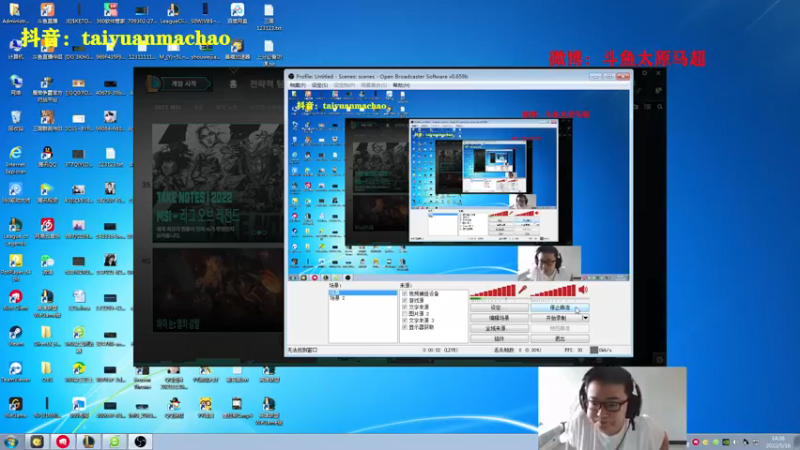Toggle the 游戏源 source checkbox
Viewport: 800px width, 450px height.
pyautogui.click(x=405, y=301)
